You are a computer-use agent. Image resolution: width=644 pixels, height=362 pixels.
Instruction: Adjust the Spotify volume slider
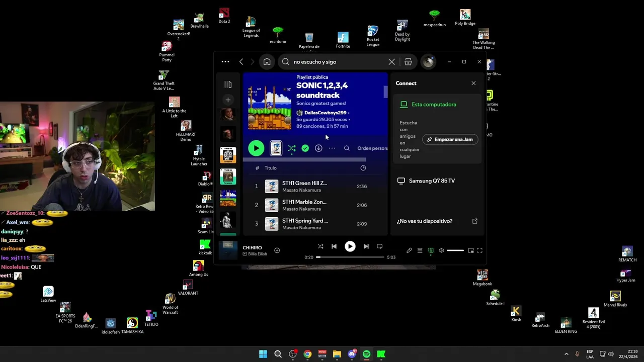tap(455, 250)
